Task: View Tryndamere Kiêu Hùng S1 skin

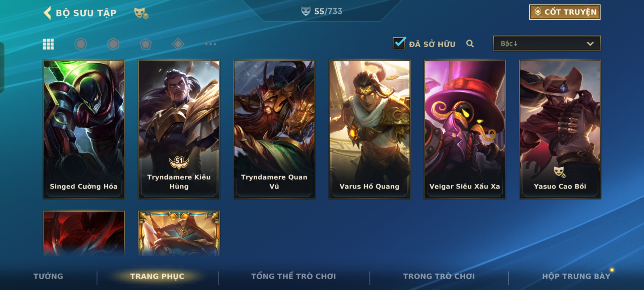Action: [x=179, y=129]
